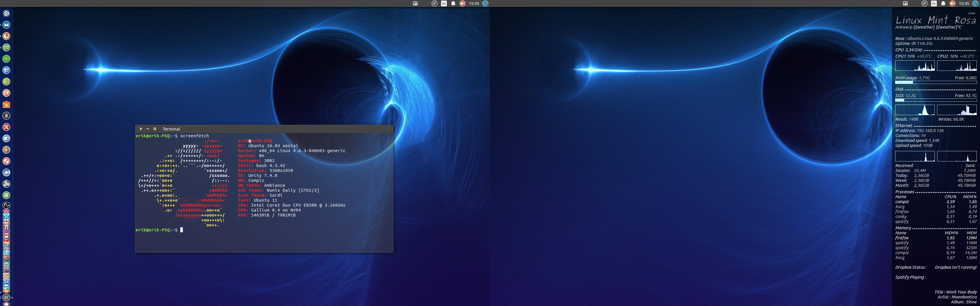Click 'IP address: 192.168.0.136' in Conky
This screenshot has width=980, height=306.
(920, 130)
